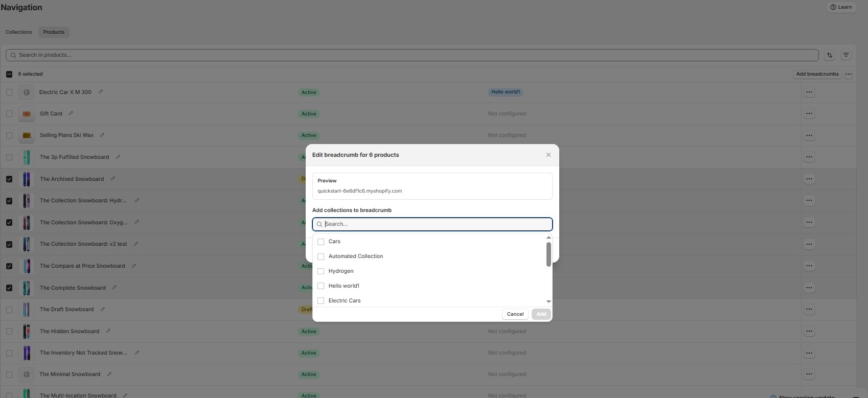Click the Learn button
This screenshot has height=398, width=868.
click(x=841, y=7)
